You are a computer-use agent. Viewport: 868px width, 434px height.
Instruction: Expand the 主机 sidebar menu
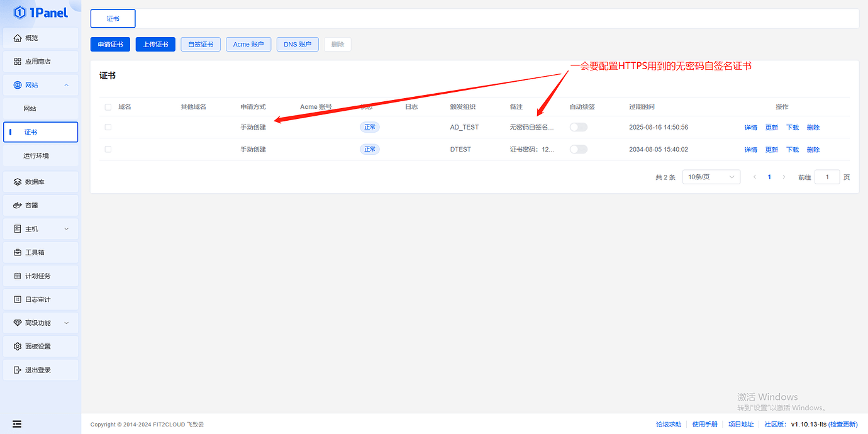point(40,228)
